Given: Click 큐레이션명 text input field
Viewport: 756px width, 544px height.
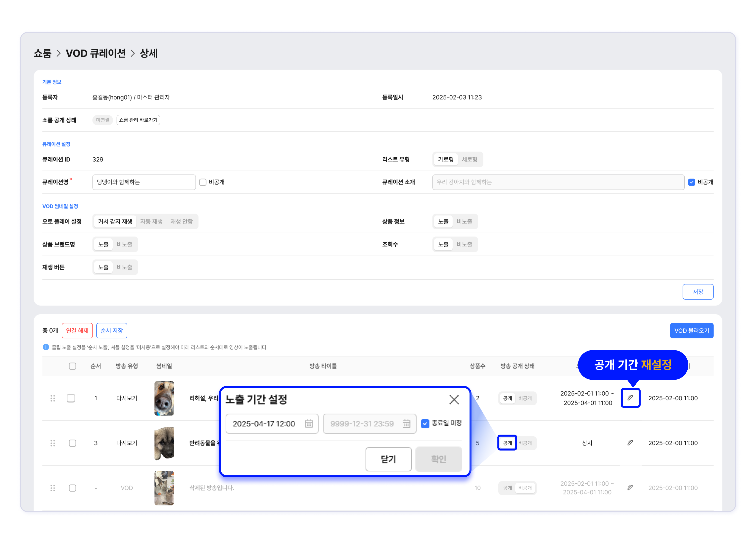Looking at the screenshot, I should point(144,182).
